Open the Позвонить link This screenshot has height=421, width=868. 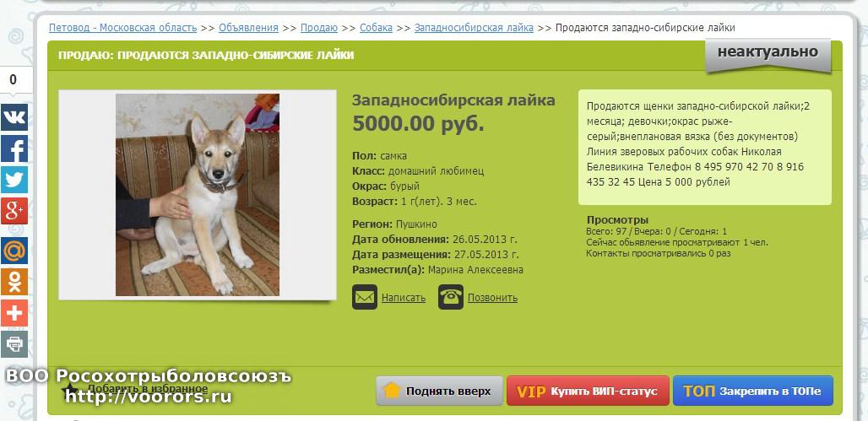pos(492,298)
